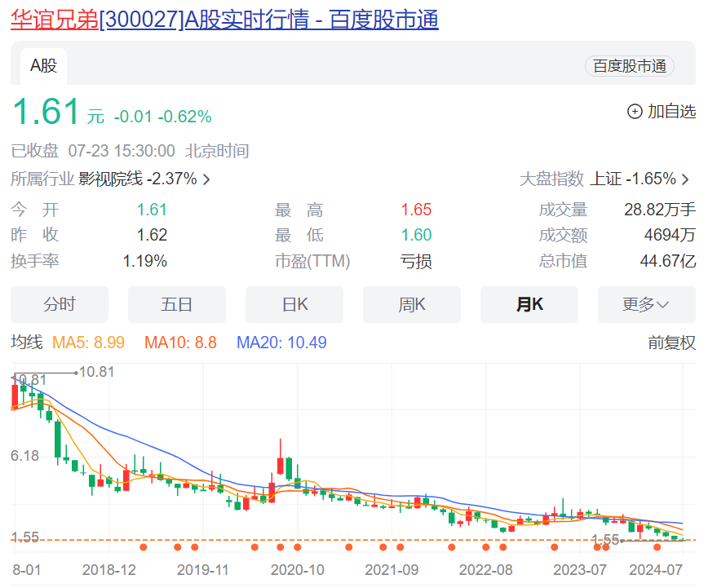Click the MA10 moving average label

(x=180, y=343)
